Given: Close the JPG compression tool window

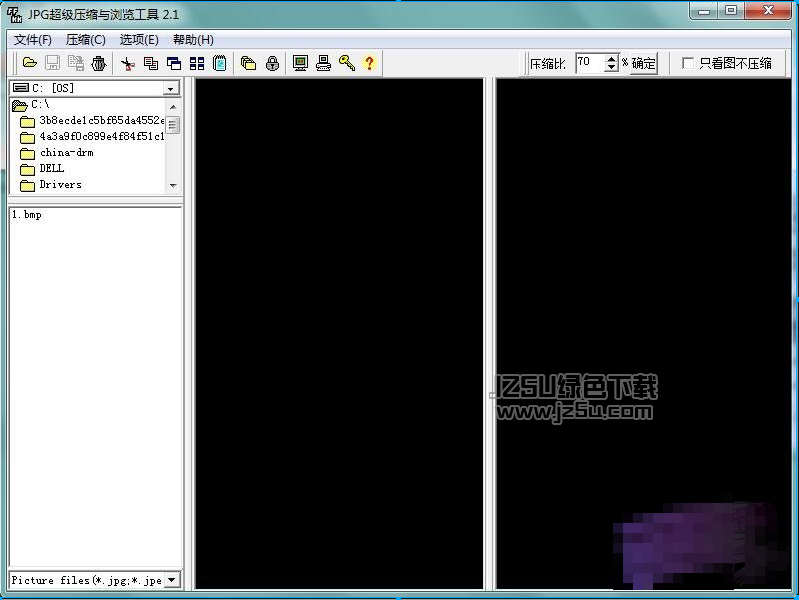Looking at the screenshot, I should 768,11.
